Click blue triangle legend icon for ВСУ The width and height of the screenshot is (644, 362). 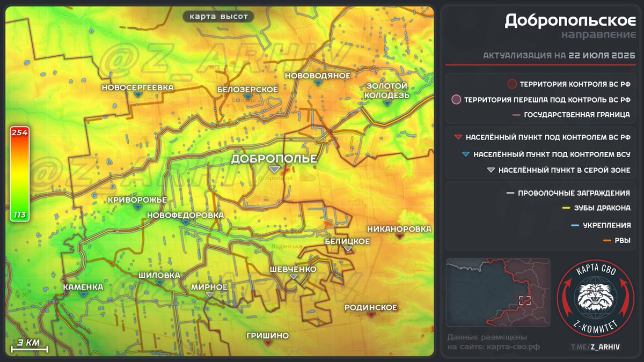465,154
